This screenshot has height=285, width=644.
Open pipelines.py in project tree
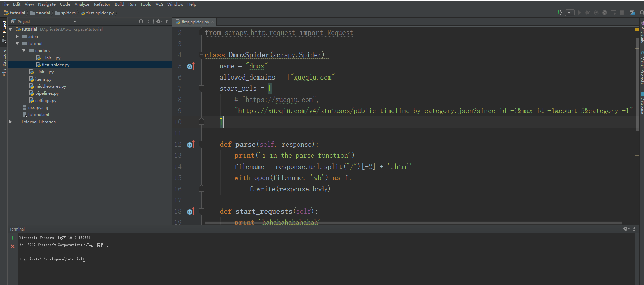44,93
